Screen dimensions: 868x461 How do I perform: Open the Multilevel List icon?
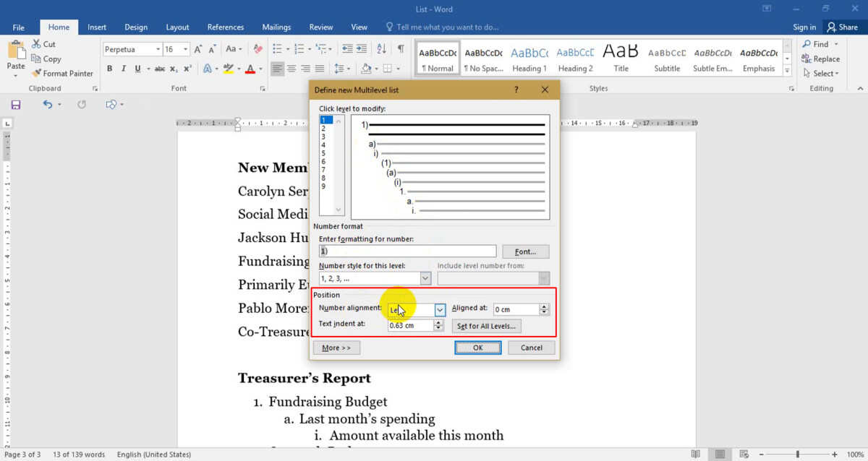tap(323, 50)
